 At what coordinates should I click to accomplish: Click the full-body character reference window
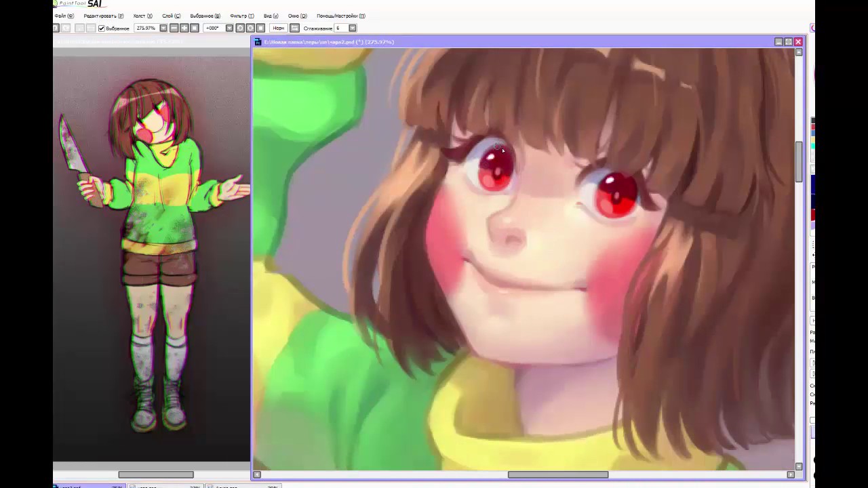(x=151, y=258)
